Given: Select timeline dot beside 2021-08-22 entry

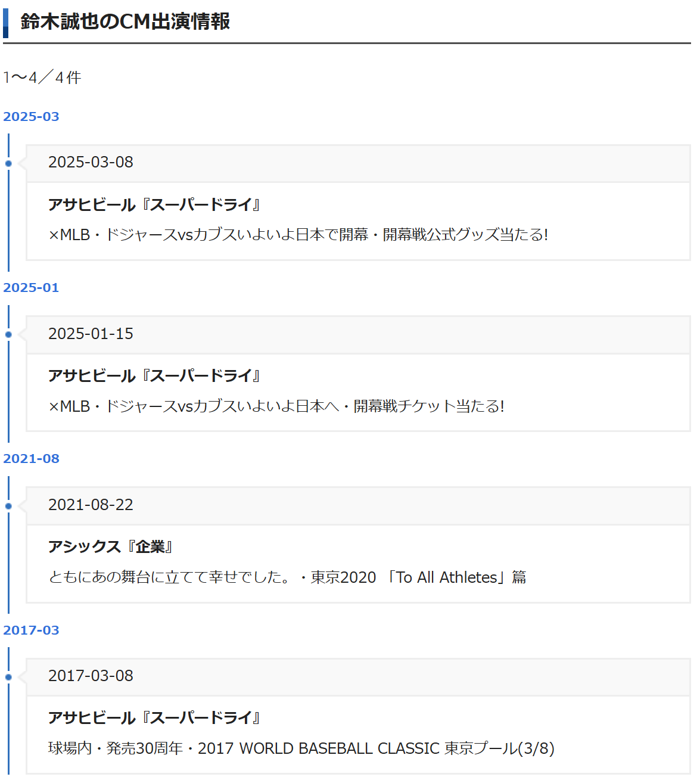Looking at the screenshot, I should tap(8, 506).
